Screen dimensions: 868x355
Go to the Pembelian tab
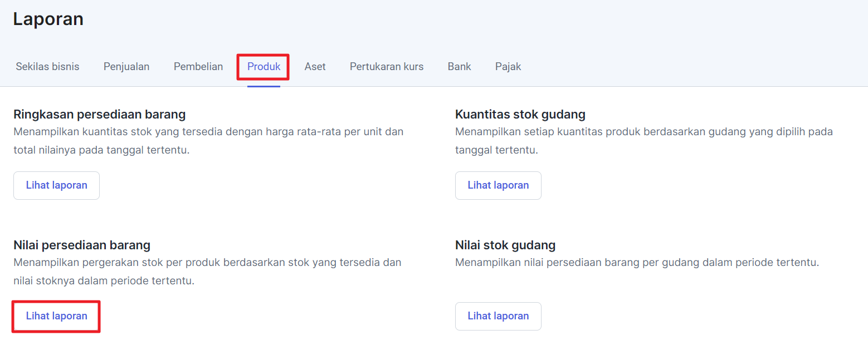pyautogui.click(x=198, y=67)
